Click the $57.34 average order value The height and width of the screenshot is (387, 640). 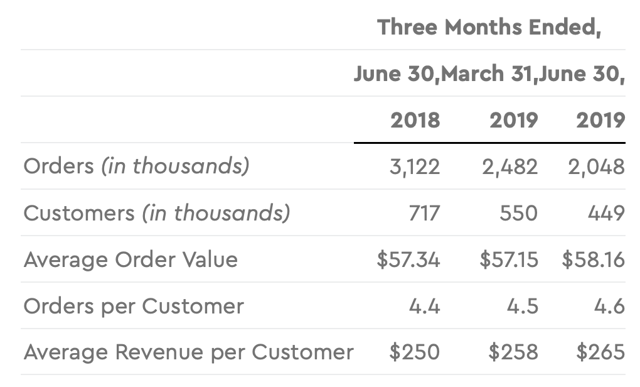tap(408, 260)
